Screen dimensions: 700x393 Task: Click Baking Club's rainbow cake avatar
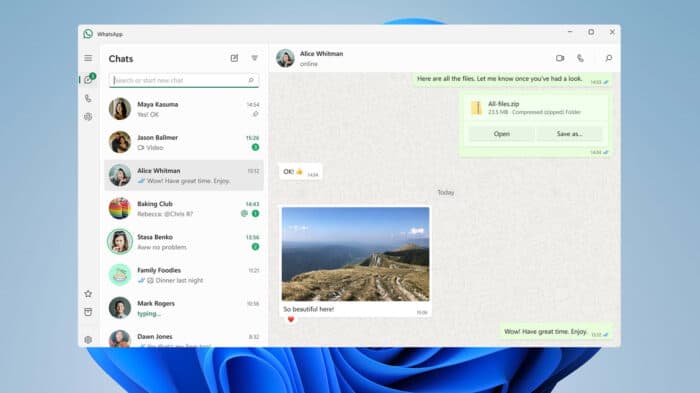[x=120, y=208]
